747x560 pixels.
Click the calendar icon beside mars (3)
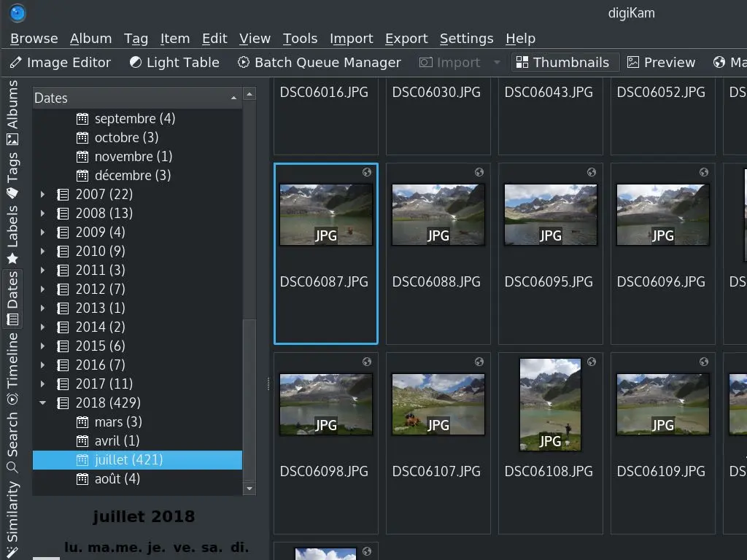(x=82, y=421)
